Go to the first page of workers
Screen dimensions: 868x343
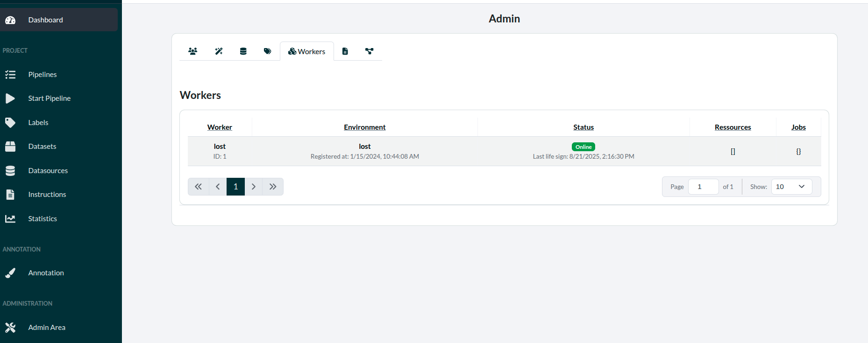click(198, 187)
